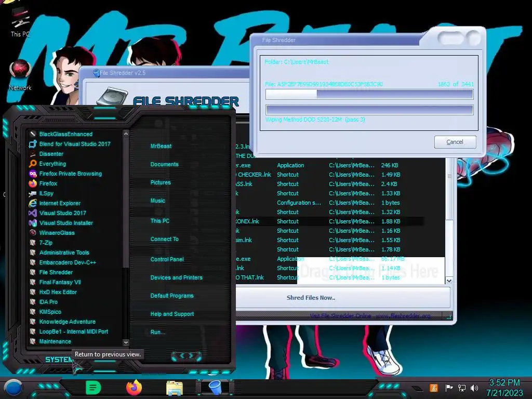Open MrBeast user folder link
Image resolution: width=532 pixels, height=399 pixels.
[x=161, y=146]
